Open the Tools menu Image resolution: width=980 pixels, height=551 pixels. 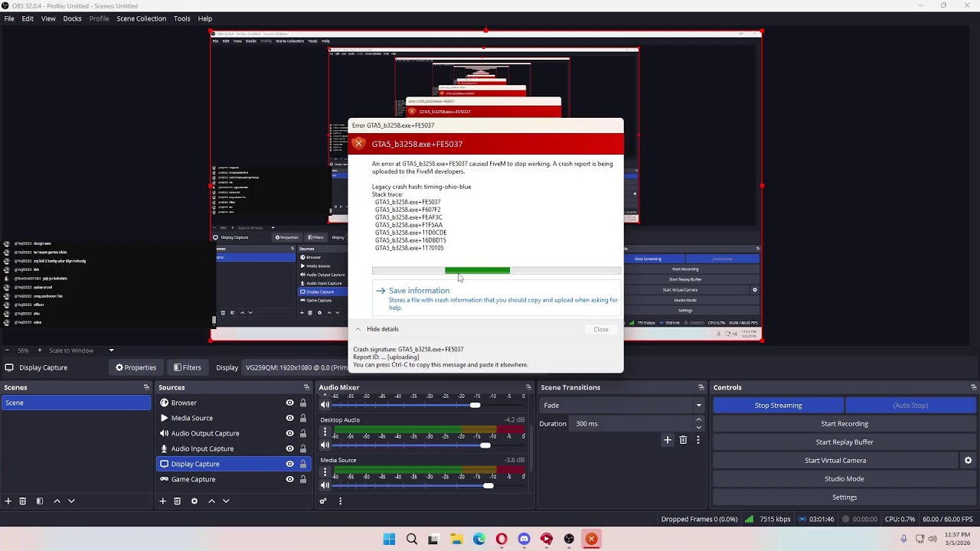tap(181, 18)
